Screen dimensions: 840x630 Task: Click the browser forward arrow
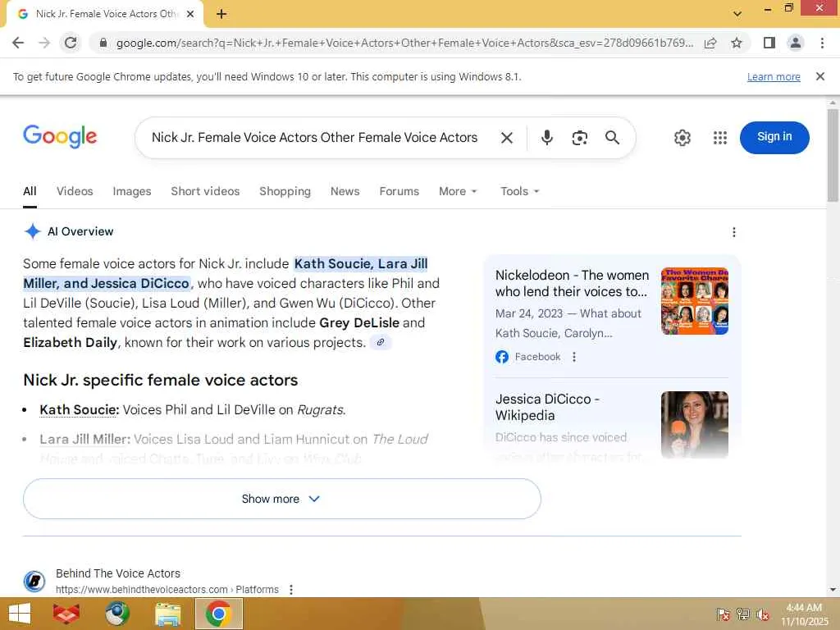pos(44,43)
